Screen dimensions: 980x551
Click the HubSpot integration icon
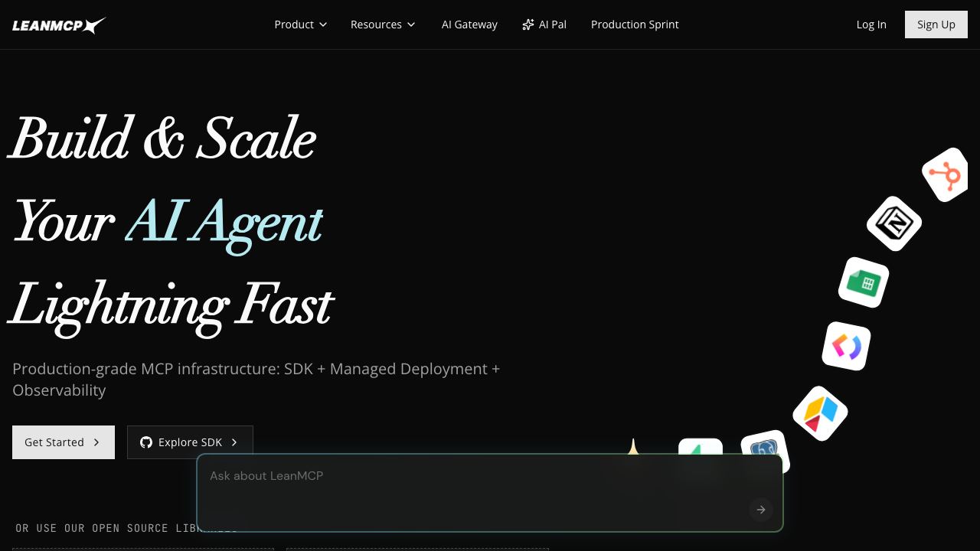pos(947,175)
